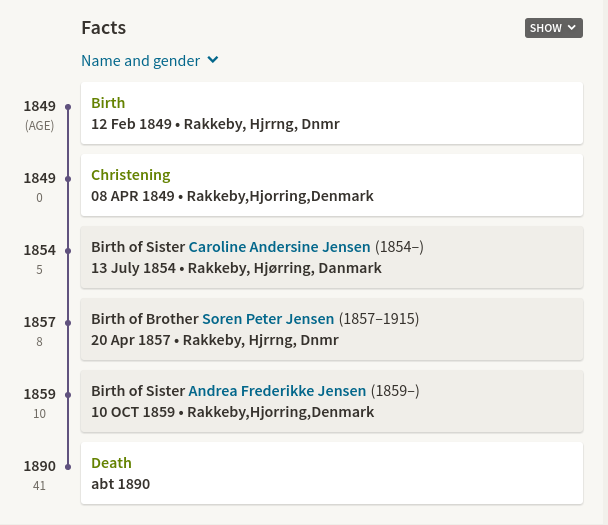Click the 1849 christening timeline dot
The image size is (608, 525).
68,179
